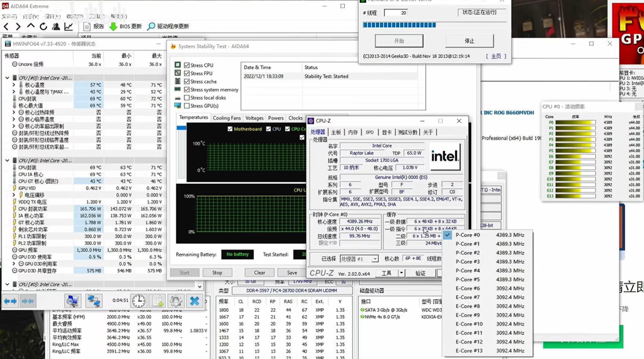This screenshot has height=359, width=644.
Task: Click HWiNFO blue X close sensors icon
Action: click(194, 300)
